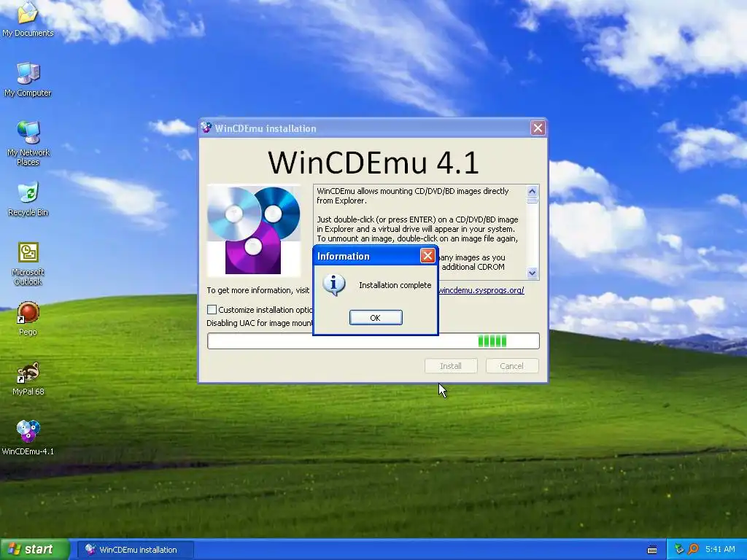The image size is (747, 560).
Task: Open the wincdemu.sysprogs.org link
Action: [x=481, y=290]
